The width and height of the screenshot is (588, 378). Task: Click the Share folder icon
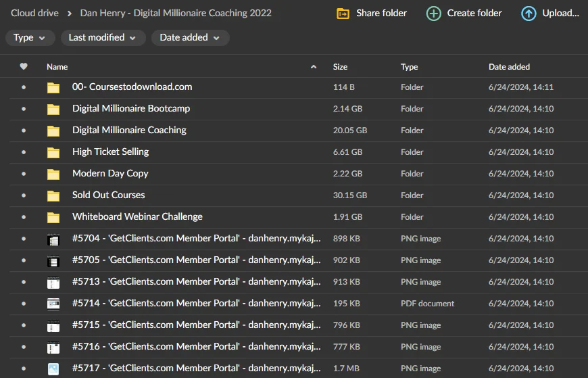(343, 13)
